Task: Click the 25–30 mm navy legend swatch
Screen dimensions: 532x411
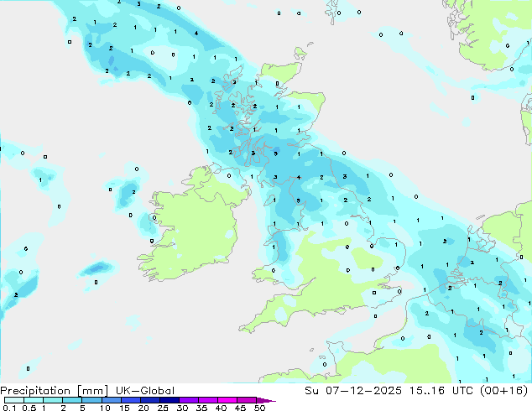Action: point(170,400)
